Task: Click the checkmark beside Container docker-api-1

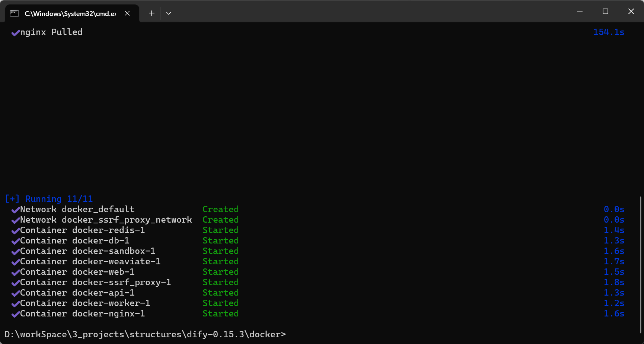Action: click(x=15, y=293)
